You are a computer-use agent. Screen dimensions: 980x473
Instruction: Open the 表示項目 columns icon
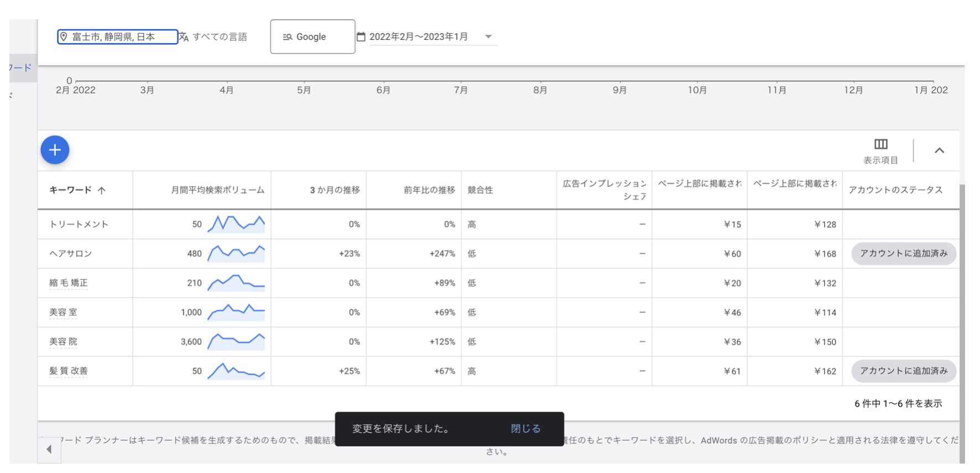pyautogui.click(x=880, y=145)
